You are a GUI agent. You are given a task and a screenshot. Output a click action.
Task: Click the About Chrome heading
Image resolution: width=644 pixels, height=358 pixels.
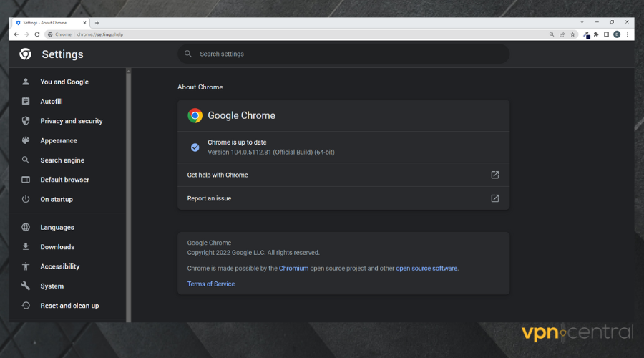point(200,87)
